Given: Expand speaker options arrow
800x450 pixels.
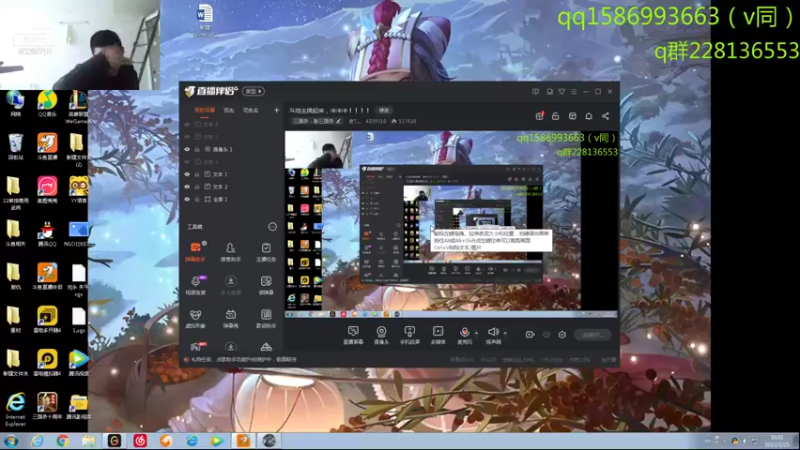Looking at the screenshot, I should pyautogui.click(x=505, y=333).
